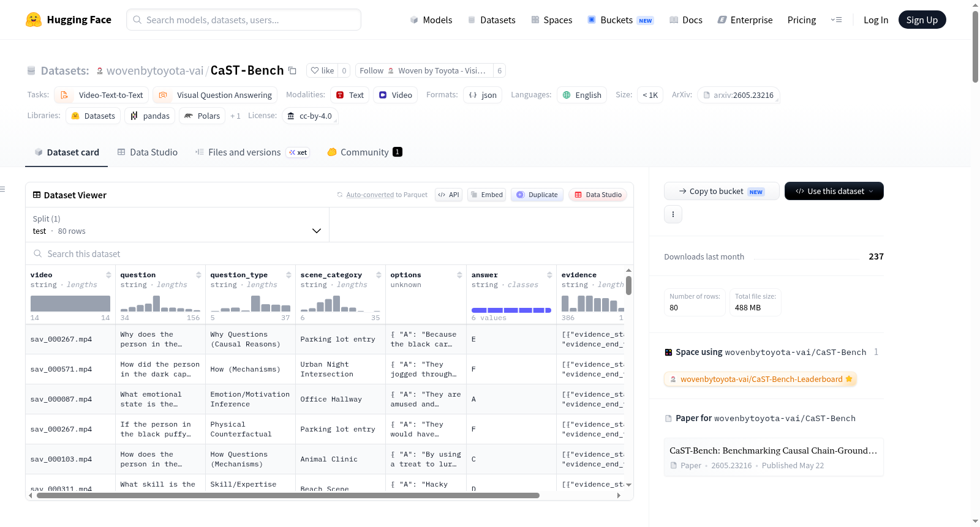
Task: Like the CaST-Bench dataset
Action: pyautogui.click(x=322, y=70)
